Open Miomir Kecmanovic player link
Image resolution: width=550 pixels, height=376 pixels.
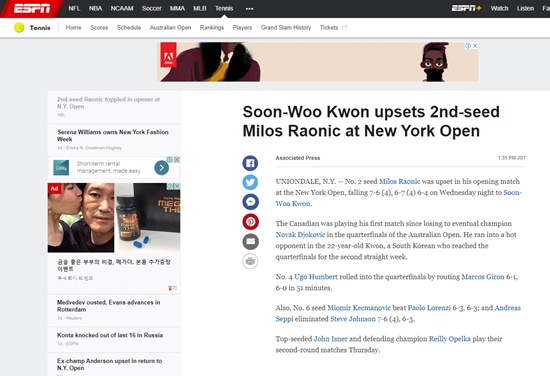(359, 308)
